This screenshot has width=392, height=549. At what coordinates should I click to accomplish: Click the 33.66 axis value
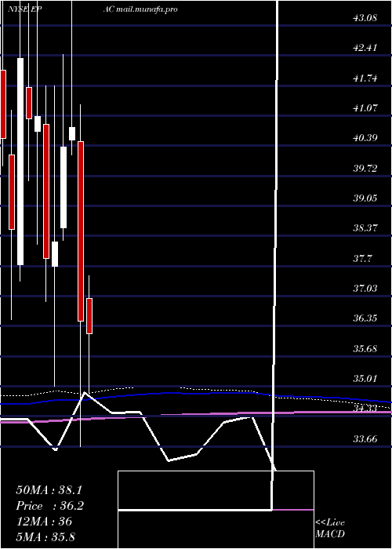click(x=365, y=439)
